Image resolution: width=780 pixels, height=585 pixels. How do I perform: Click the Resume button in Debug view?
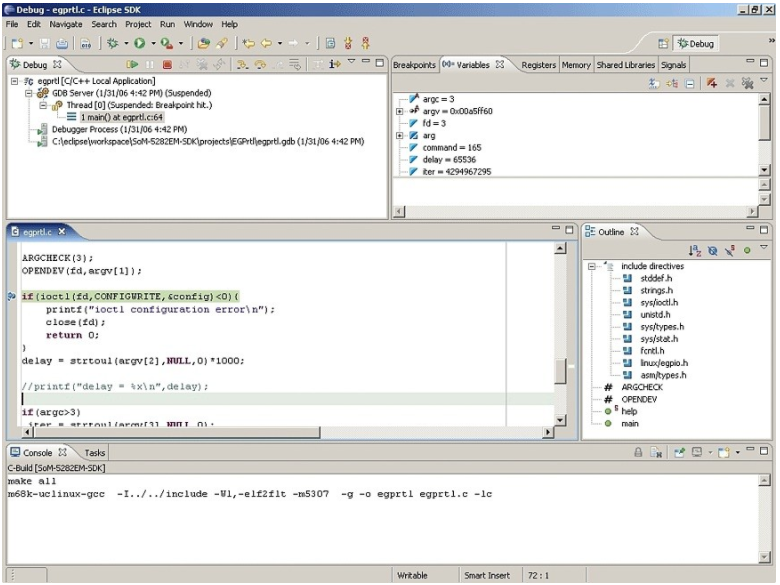131,64
